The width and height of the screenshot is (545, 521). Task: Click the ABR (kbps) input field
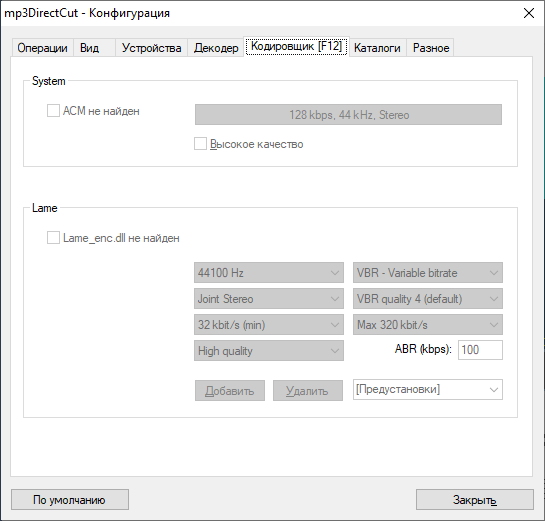coord(480,350)
